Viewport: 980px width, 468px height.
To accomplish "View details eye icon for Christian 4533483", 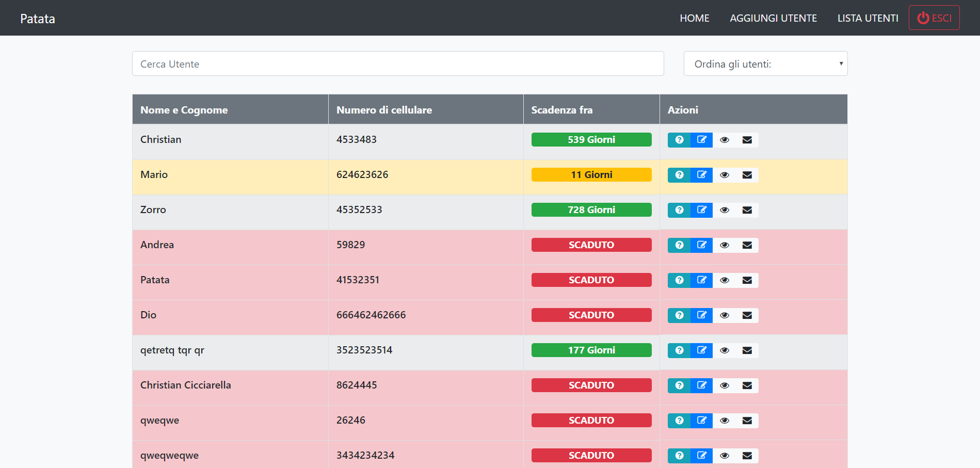I will click(x=725, y=140).
